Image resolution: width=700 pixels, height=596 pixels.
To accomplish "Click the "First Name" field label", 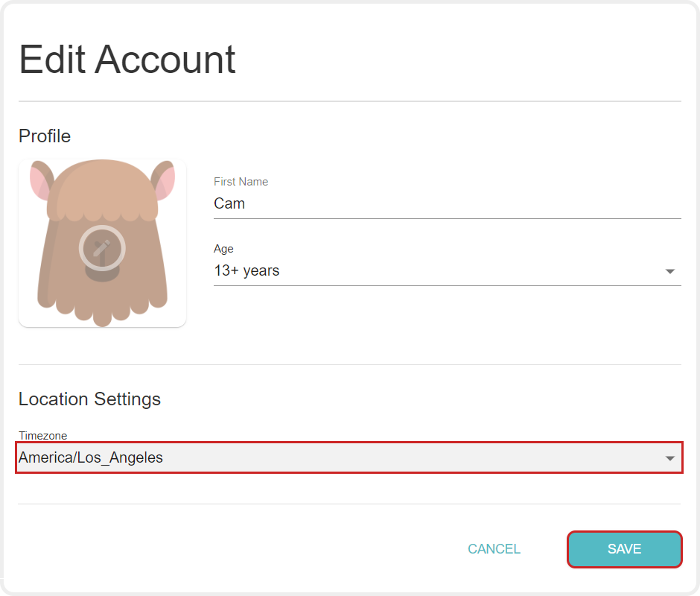I will click(241, 182).
